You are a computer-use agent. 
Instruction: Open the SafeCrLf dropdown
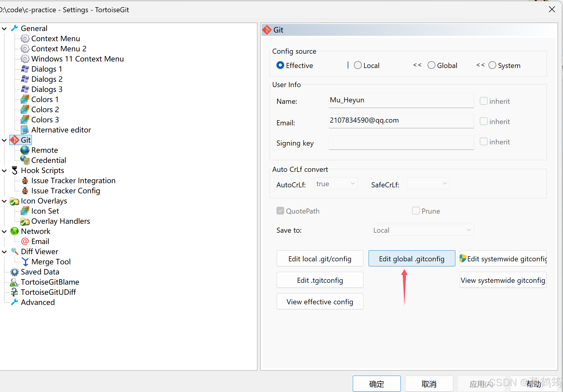(428, 183)
